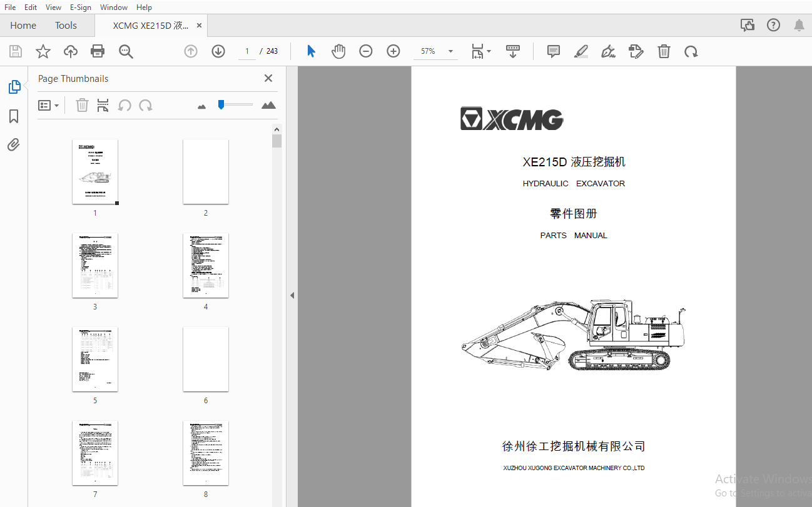Open the zoom level dropdown showing 57%
The height and width of the screenshot is (507, 812).
435,51
